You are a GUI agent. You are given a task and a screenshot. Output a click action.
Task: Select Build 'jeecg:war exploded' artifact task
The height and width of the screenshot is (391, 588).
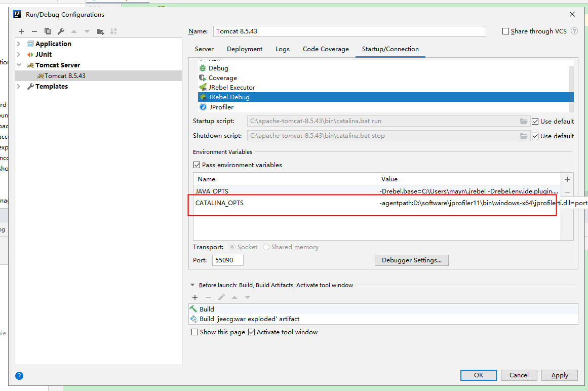click(383, 319)
